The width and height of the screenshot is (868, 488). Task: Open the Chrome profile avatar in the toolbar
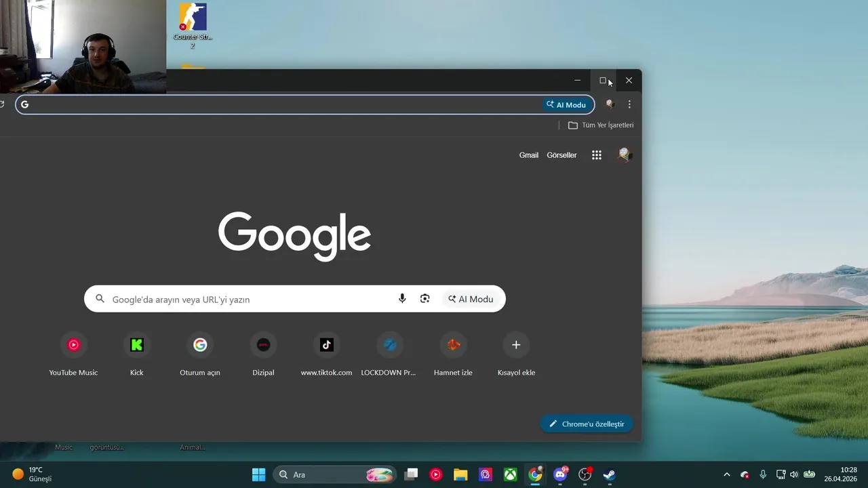(610, 104)
